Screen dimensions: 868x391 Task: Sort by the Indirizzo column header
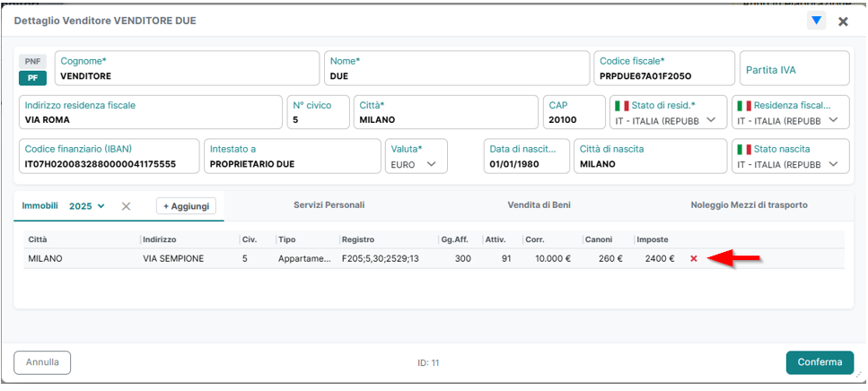(x=160, y=240)
